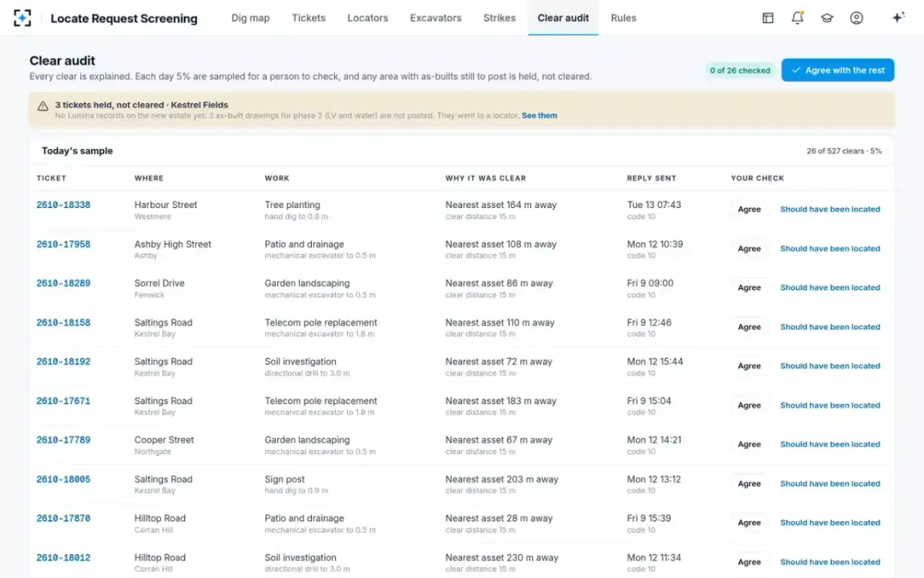The width and height of the screenshot is (924, 578).
Task: Open ticket 2610-17870
Action: [x=63, y=518]
